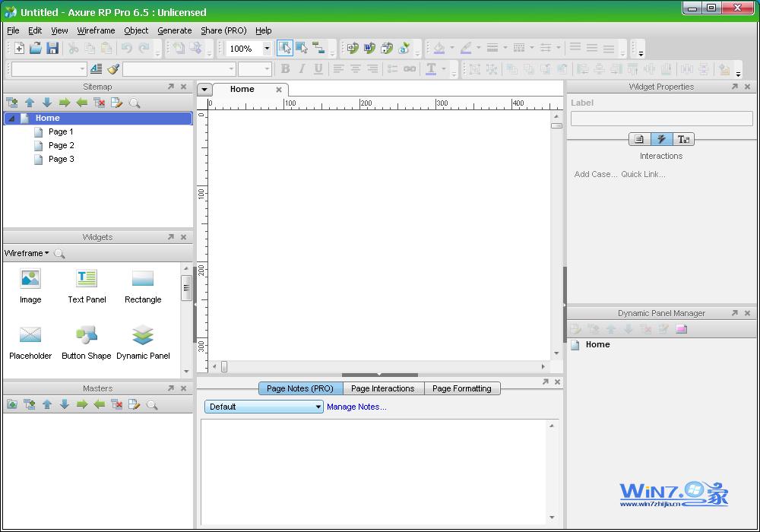Outdent the page in the Sitemap

pos(82,103)
